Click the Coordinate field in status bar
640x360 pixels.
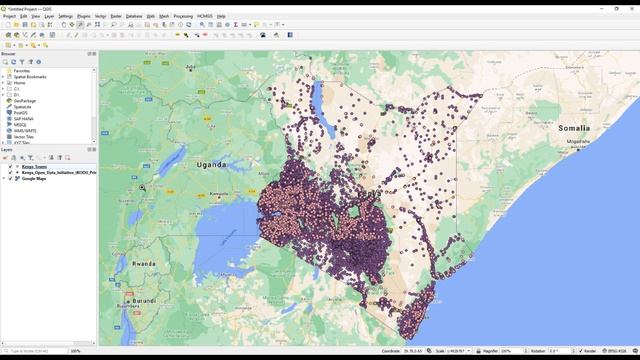(413, 351)
